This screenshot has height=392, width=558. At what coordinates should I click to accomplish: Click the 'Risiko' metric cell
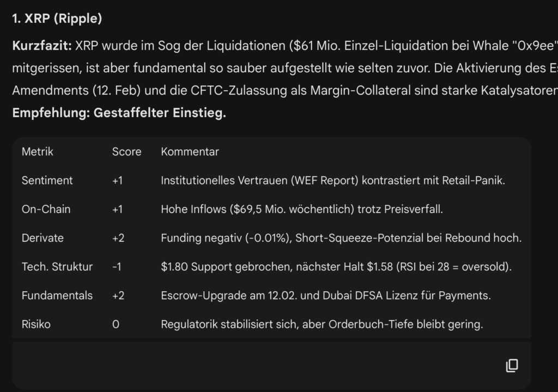point(36,325)
